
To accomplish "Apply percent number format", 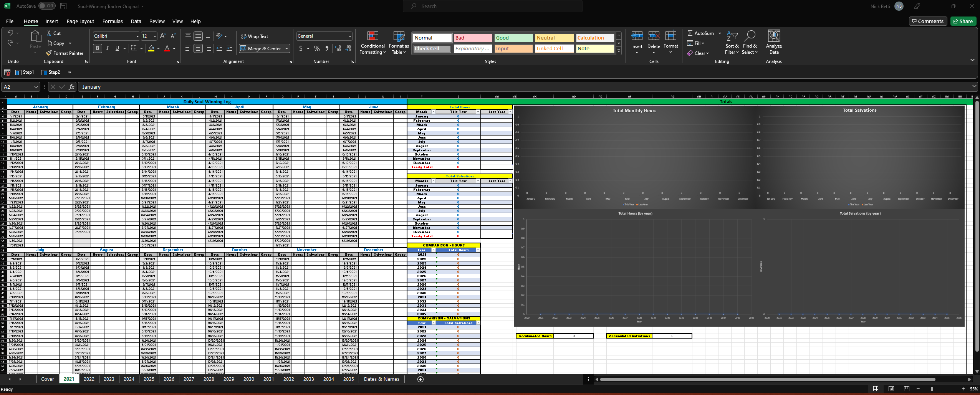I will pos(317,48).
